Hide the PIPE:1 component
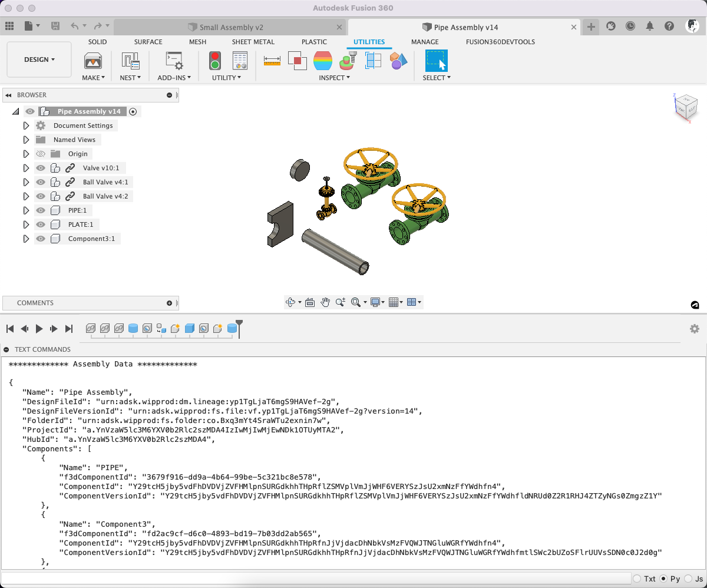The height and width of the screenshot is (588, 707). coord(41,210)
